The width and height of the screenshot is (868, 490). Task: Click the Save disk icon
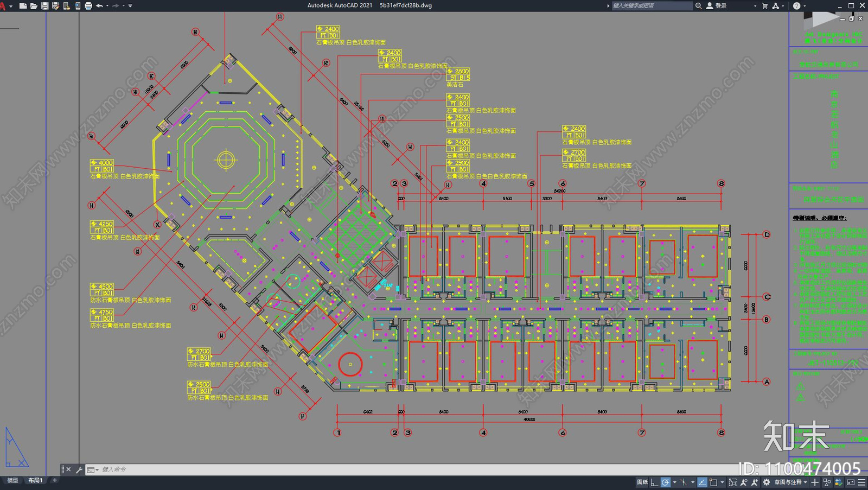45,6
